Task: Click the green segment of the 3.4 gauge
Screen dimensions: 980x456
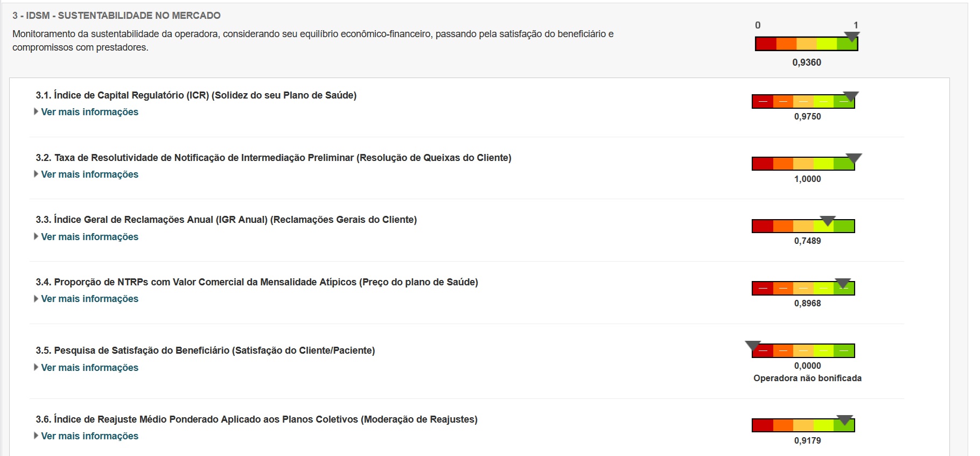Action: coord(844,289)
